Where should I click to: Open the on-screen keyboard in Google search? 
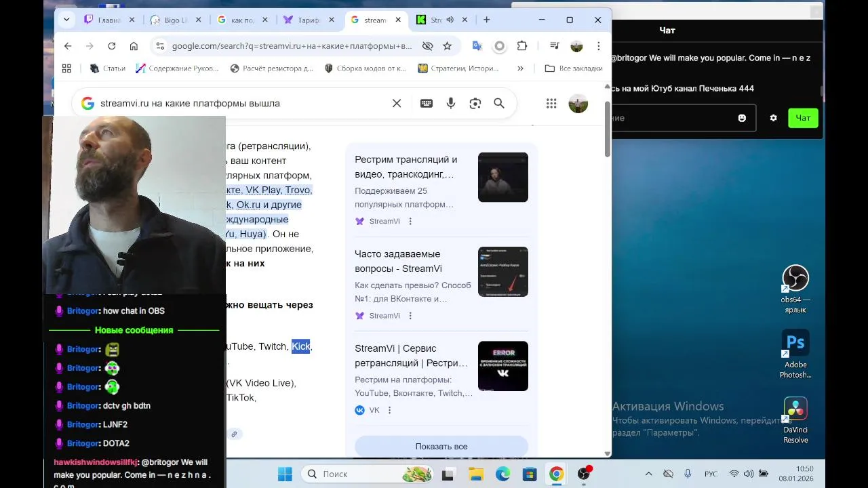[427, 104]
